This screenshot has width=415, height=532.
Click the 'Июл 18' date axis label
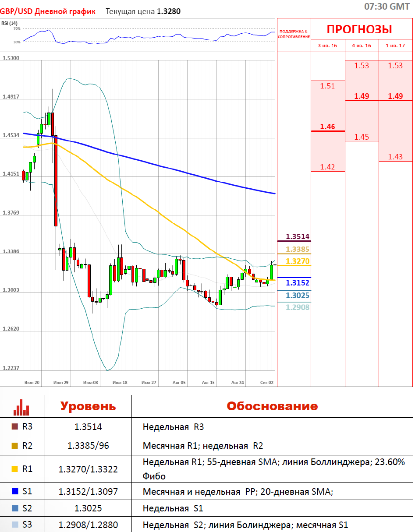[x=120, y=383]
